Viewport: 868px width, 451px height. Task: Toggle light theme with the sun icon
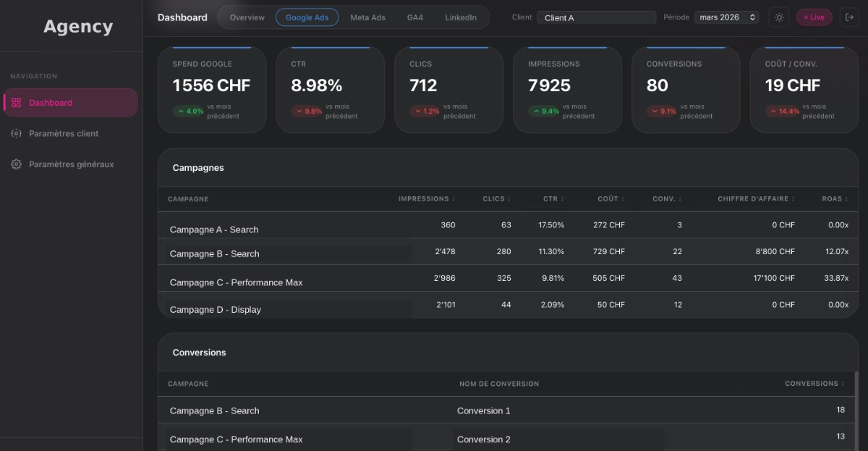point(779,17)
